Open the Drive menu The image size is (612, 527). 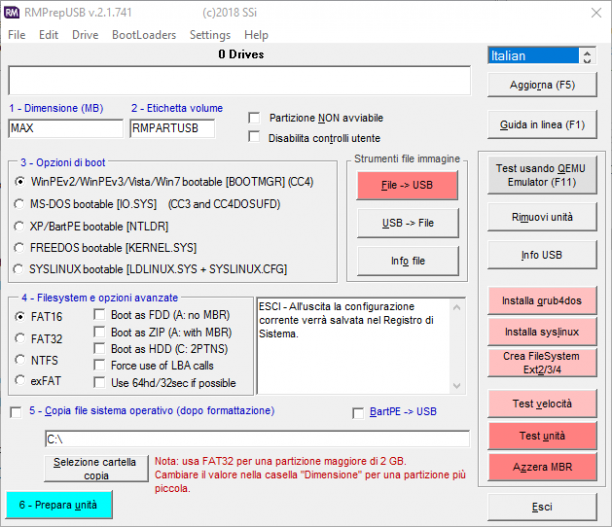[85, 35]
